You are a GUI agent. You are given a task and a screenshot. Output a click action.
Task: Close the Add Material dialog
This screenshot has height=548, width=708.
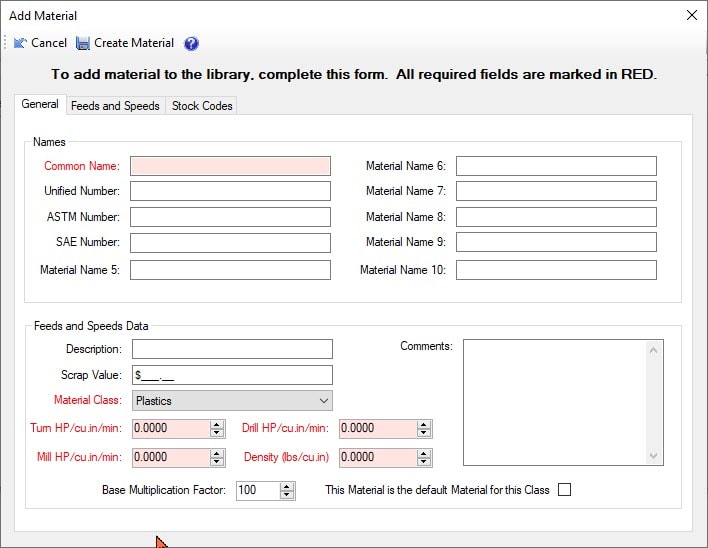tap(691, 15)
